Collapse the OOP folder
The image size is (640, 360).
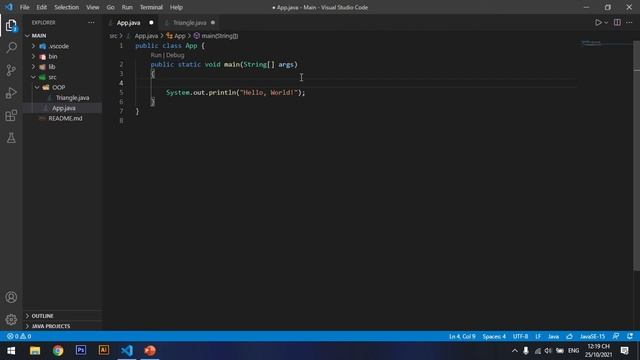[58, 87]
